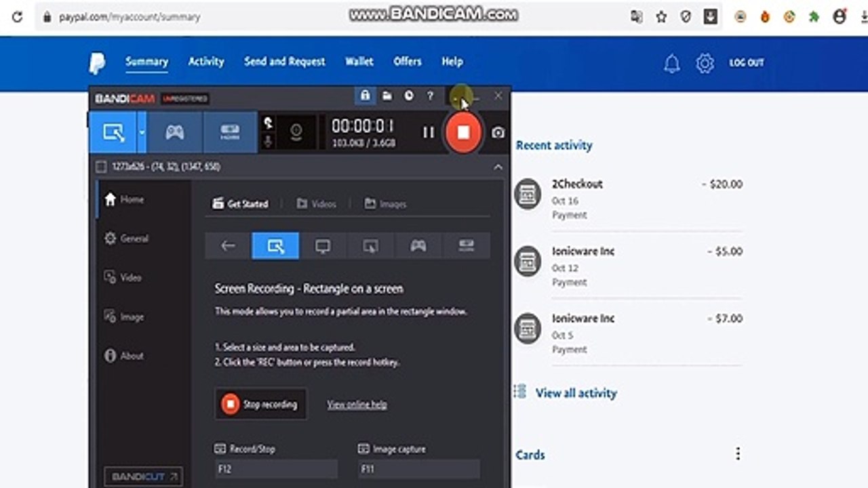
Task: Expand the screen recording mode dropdown arrow
Action: 142,132
